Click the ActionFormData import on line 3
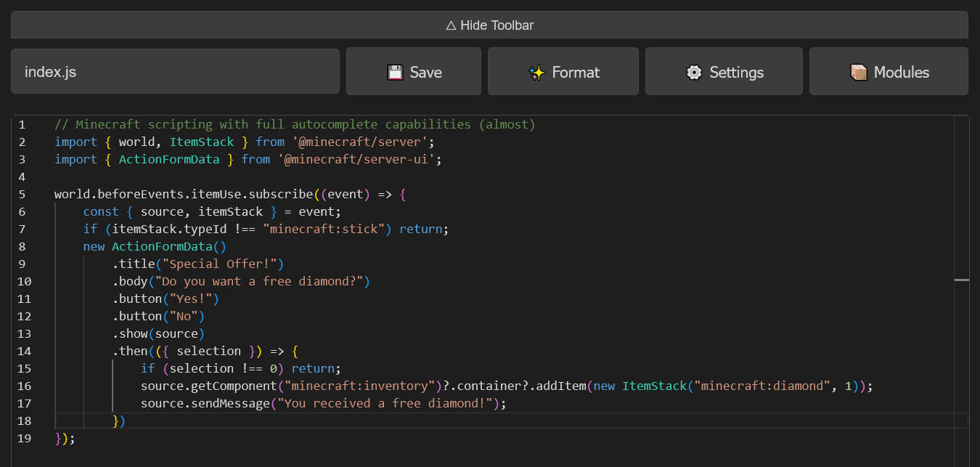This screenshot has width=980, height=467. [x=168, y=159]
